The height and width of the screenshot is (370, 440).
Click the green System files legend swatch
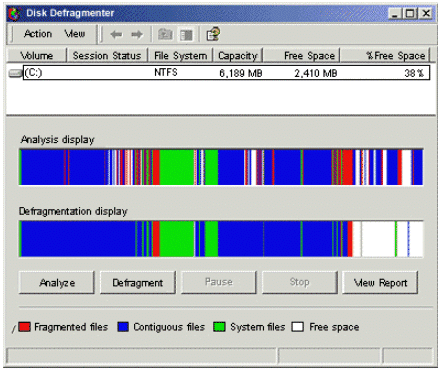pyautogui.click(x=219, y=327)
